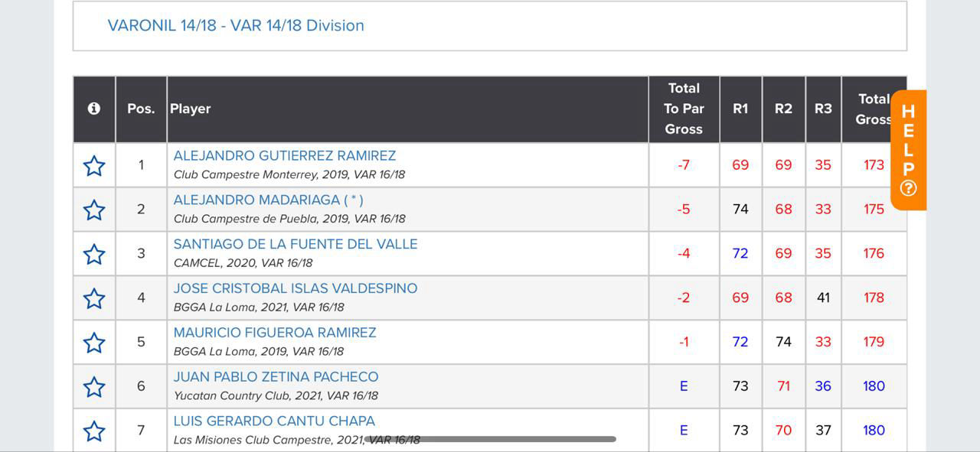Image resolution: width=980 pixels, height=452 pixels.
Task: Toggle star for Alejandro Madariaga row
Action: [x=94, y=210]
